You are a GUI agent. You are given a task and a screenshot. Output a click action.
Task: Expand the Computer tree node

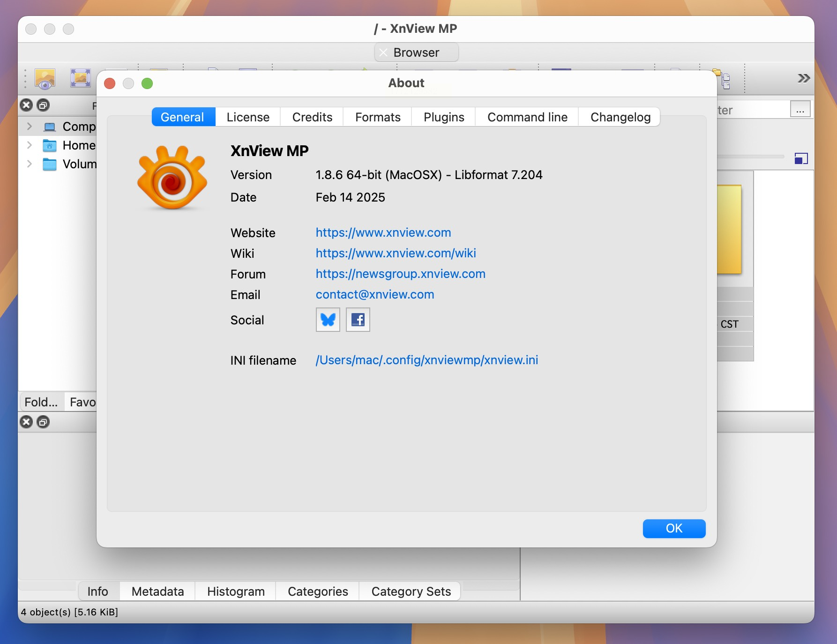(30, 126)
